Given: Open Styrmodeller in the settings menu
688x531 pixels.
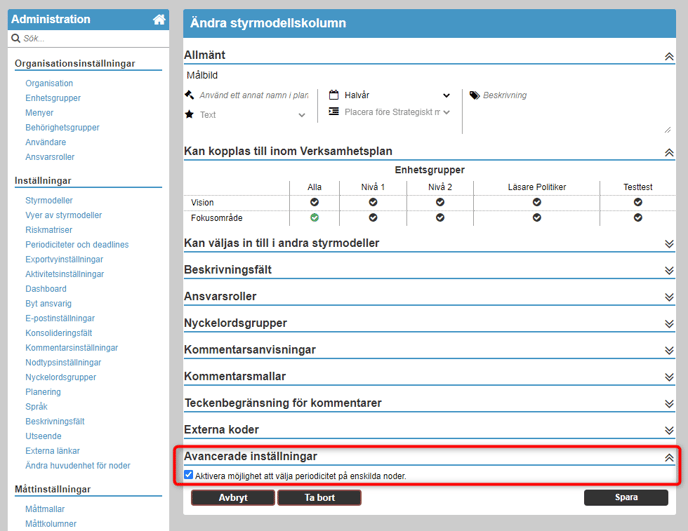Looking at the screenshot, I should [x=49, y=200].
